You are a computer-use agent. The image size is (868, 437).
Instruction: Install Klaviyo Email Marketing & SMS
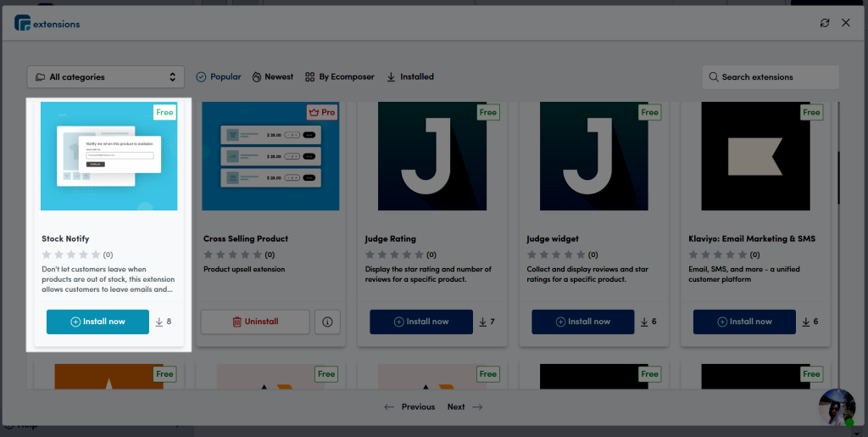pos(744,322)
